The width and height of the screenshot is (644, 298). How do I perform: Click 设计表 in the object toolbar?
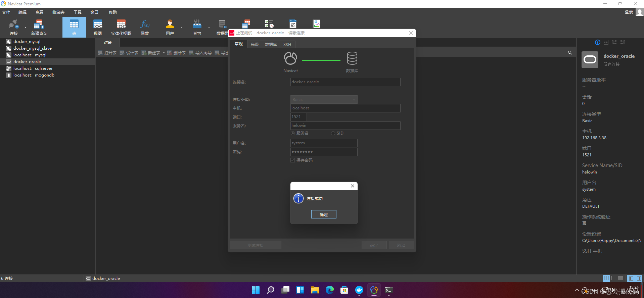[129, 53]
